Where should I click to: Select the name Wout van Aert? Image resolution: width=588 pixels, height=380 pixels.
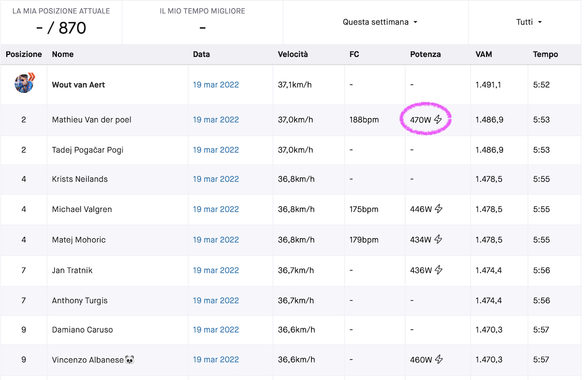click(78, 85)
